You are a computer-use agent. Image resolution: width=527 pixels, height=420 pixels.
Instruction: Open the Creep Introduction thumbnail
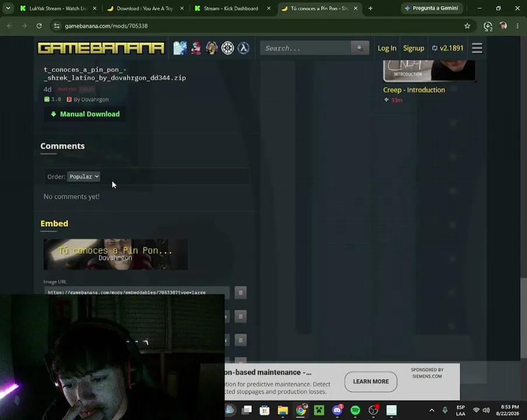[429, 71]
